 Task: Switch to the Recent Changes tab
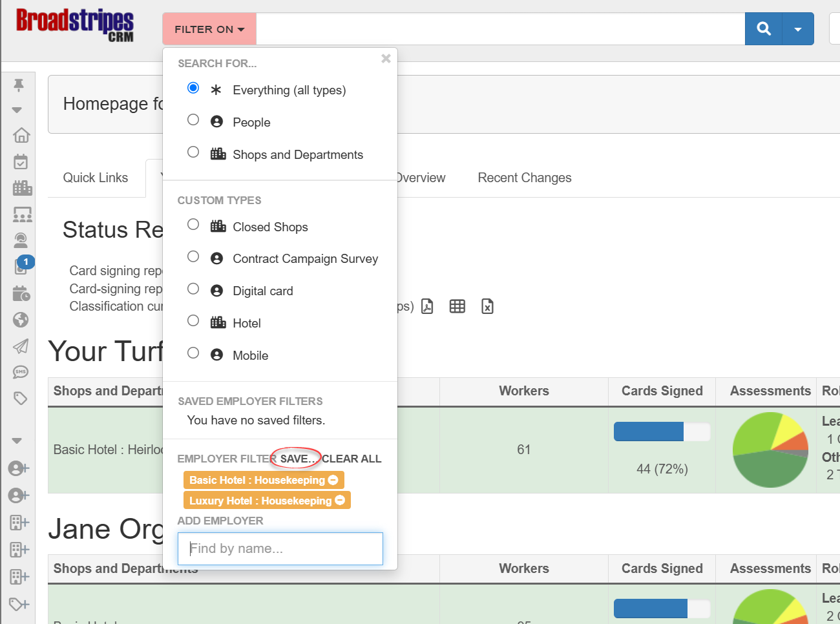tap(525, 178)
